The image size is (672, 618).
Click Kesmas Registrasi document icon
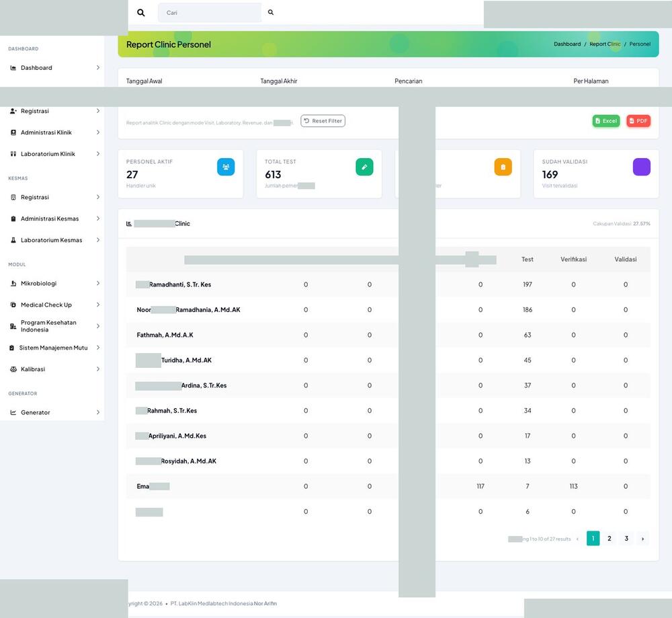13,197
